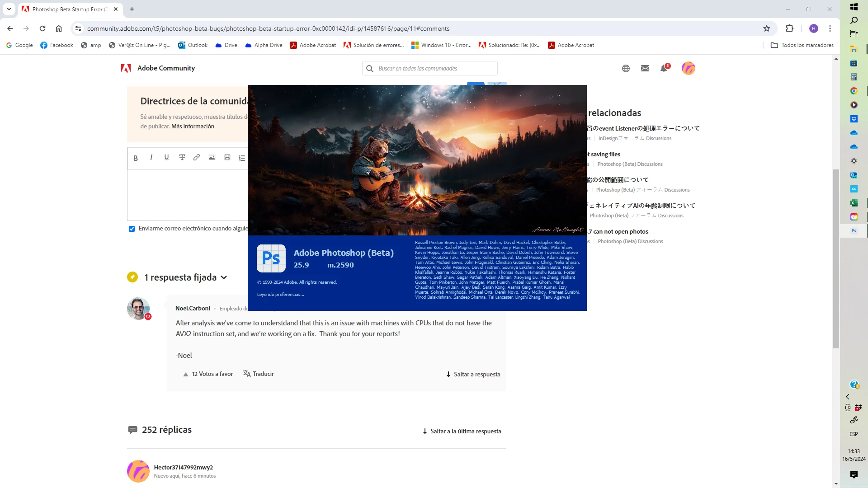The height and width of the screenshot is (488, 868).
Task: Click the Bold formatting icon in editor
Action: coord(136,158)
